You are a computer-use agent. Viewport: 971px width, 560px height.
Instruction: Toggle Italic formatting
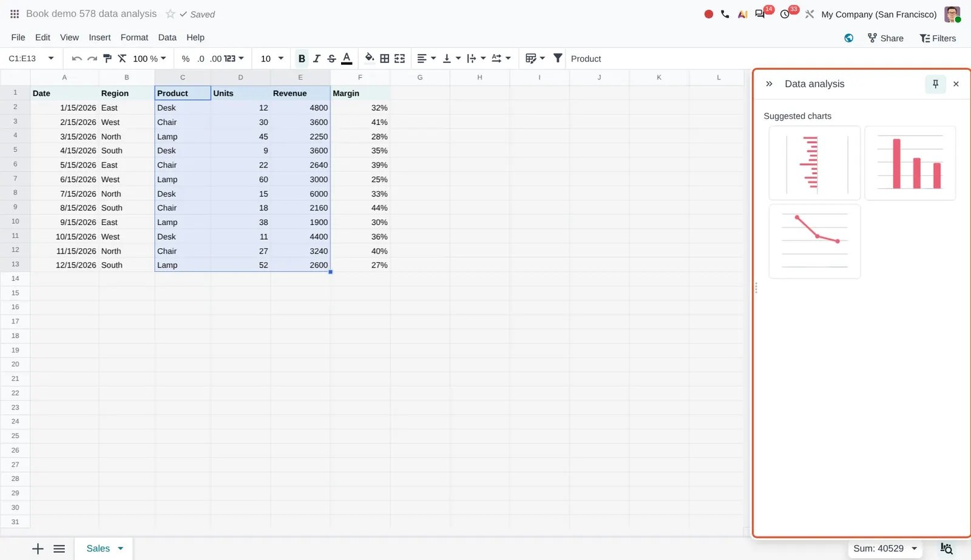316,59
